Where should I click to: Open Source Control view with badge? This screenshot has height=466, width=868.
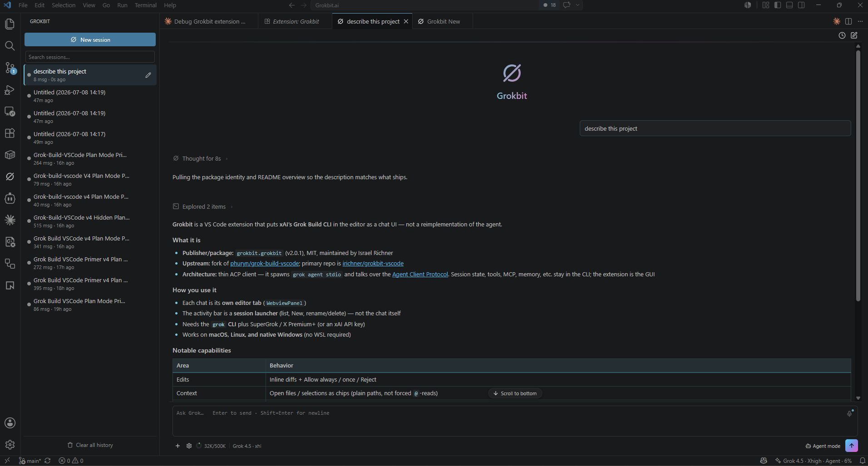tap(10, 68)
